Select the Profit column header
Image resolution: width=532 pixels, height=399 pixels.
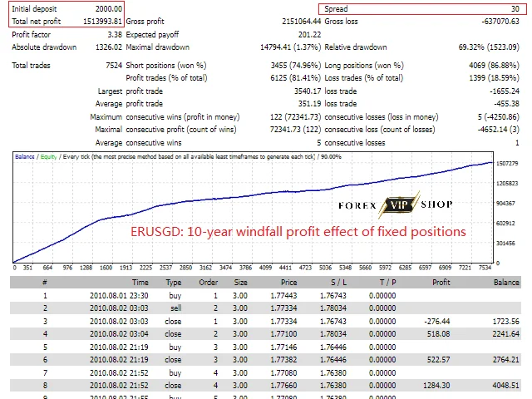pos(441,283)
